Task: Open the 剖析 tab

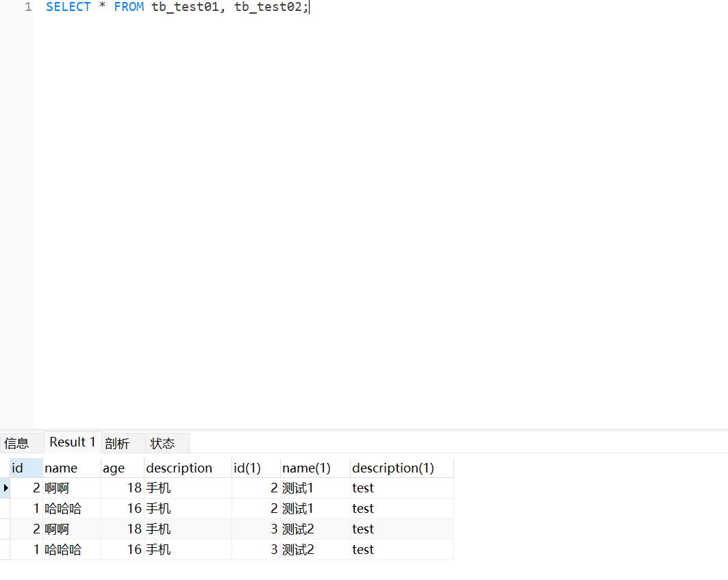Action: point(117,443)
